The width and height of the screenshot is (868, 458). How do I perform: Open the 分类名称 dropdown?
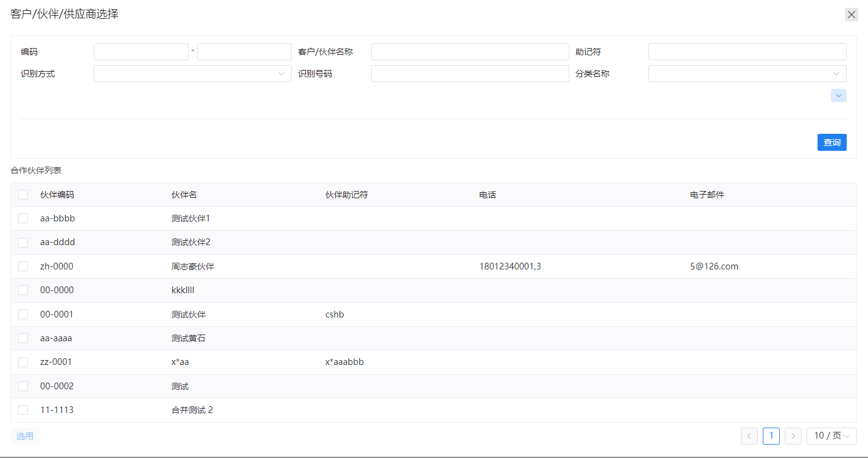[x=748, y=74]
